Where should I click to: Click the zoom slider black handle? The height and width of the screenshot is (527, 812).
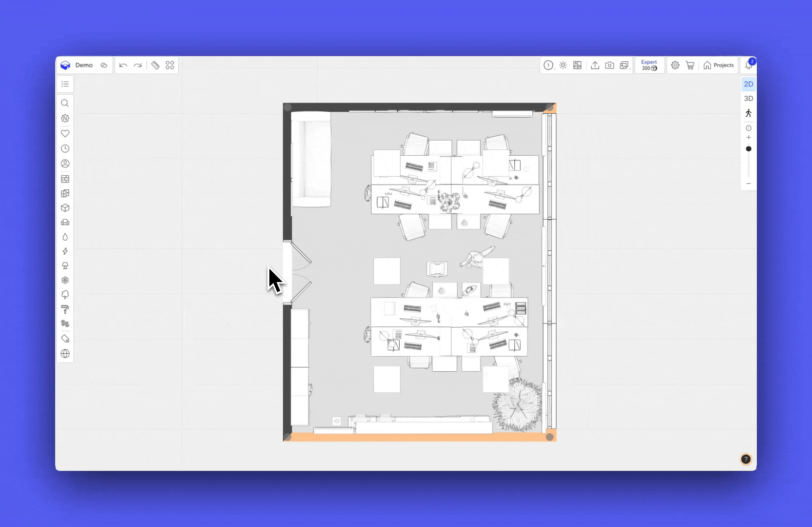tap(749, 149)
